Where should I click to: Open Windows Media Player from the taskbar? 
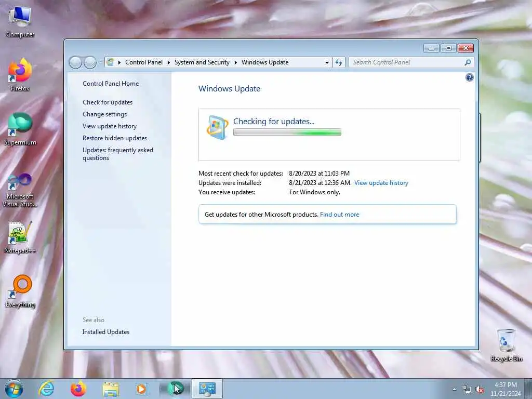[141, 389]
